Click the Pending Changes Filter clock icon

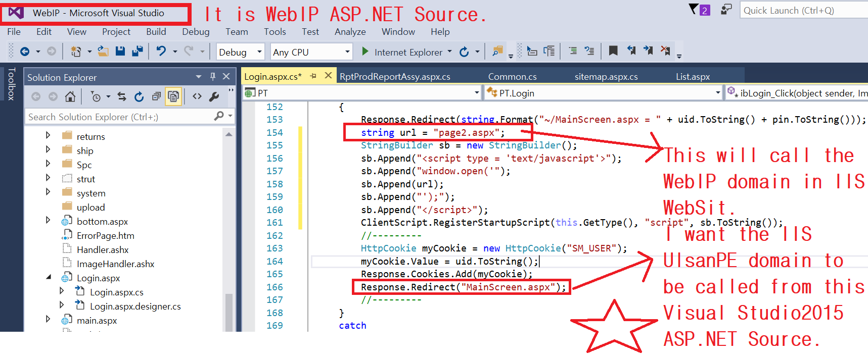tap(96, 96)
